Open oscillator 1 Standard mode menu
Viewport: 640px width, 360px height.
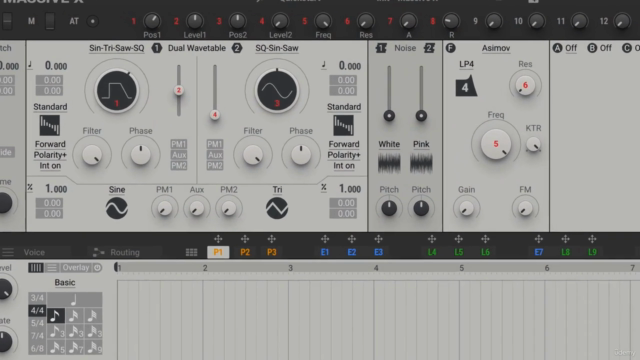[50, 107]
